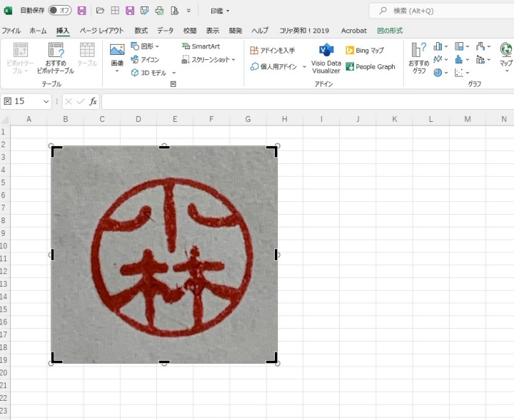514x420 pixels.
Task: Select the red 小林 seal stamp image
Action: point(164,255)
